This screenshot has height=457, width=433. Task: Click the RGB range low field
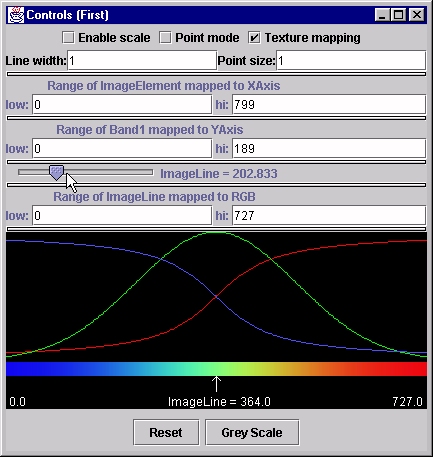click(122, 215)
